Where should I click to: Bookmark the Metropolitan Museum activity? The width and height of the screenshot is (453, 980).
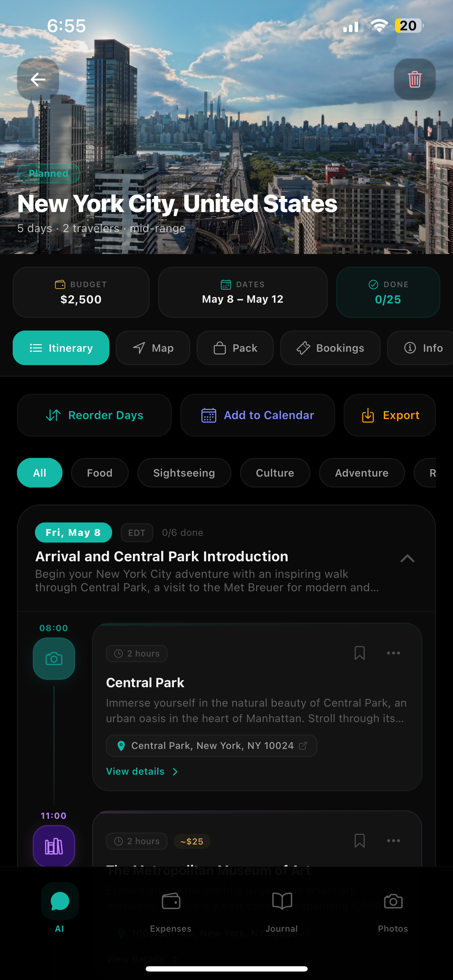pos(360,841)
